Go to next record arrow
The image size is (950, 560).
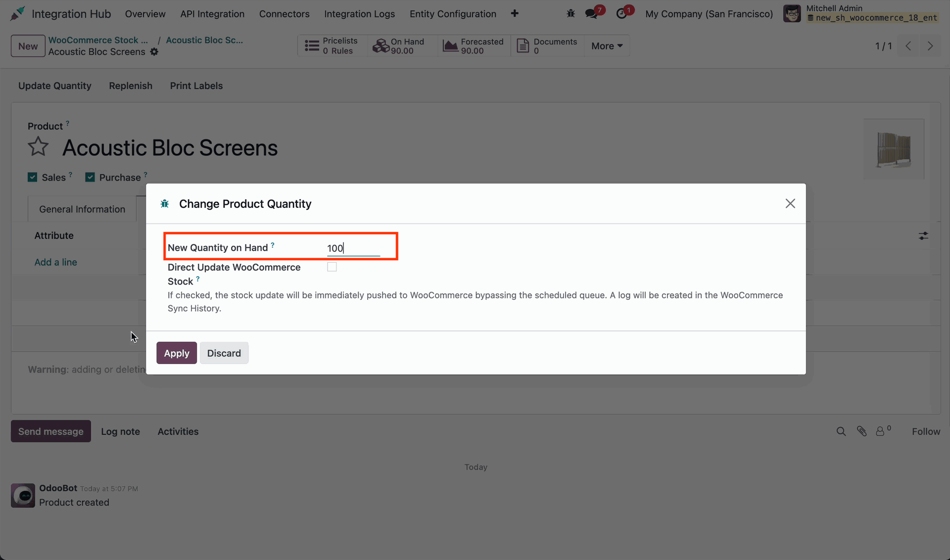click(930, 46)
